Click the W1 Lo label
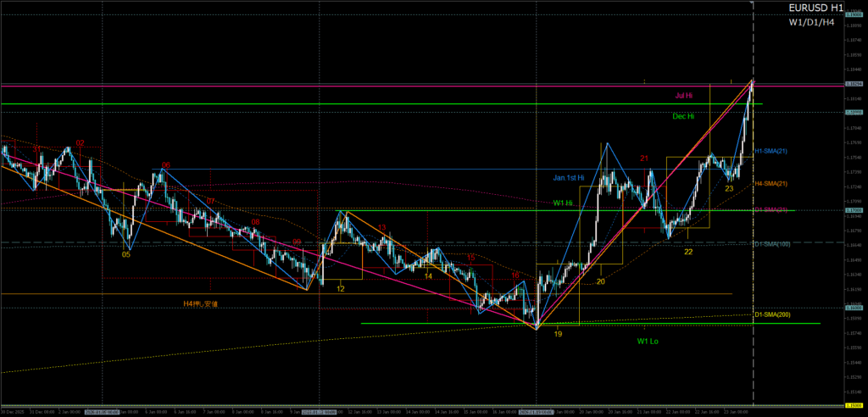868x417 pixels. [x=648, y=341]
